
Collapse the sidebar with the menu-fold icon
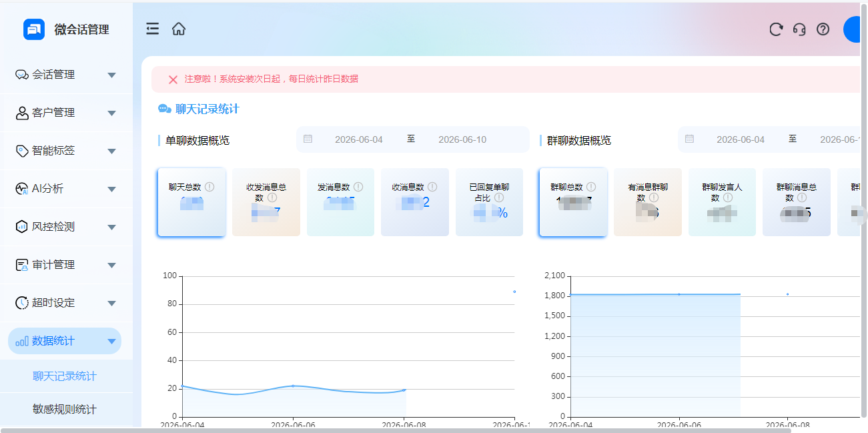pos(153,29)
